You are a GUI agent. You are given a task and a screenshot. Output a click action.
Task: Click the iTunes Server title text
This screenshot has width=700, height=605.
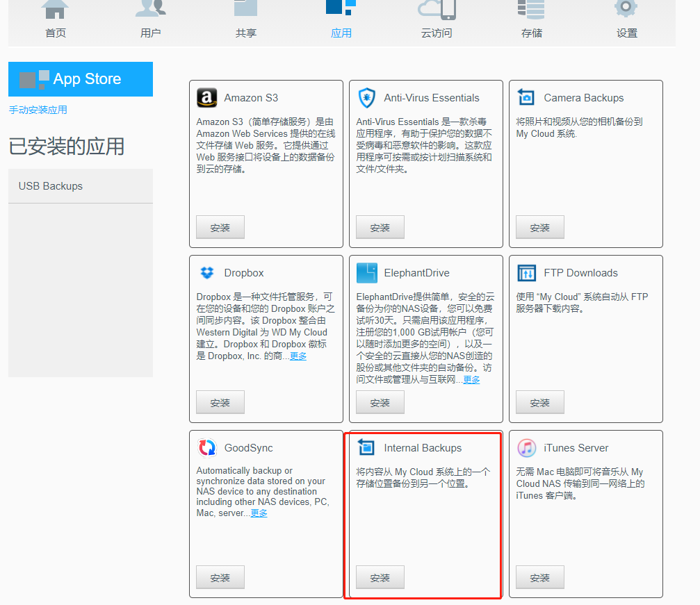[x=576, y=447]
